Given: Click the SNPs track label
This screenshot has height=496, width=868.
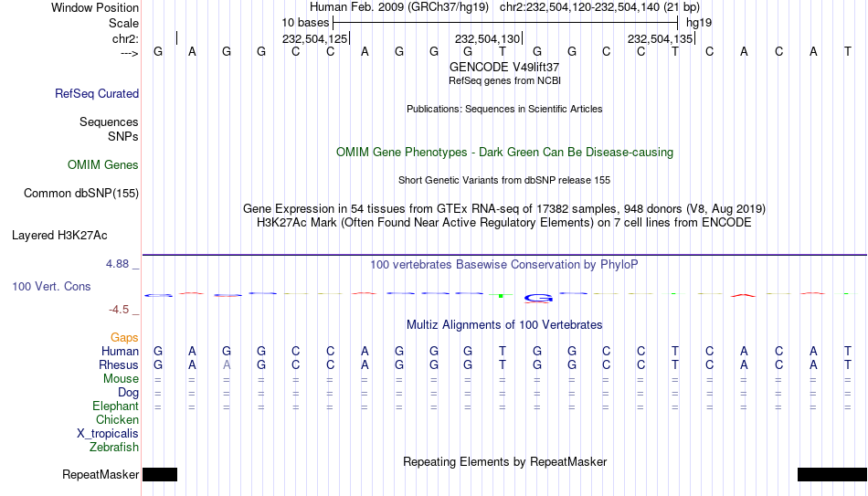Looking at the screenshot, I should (x=123, y=136).
